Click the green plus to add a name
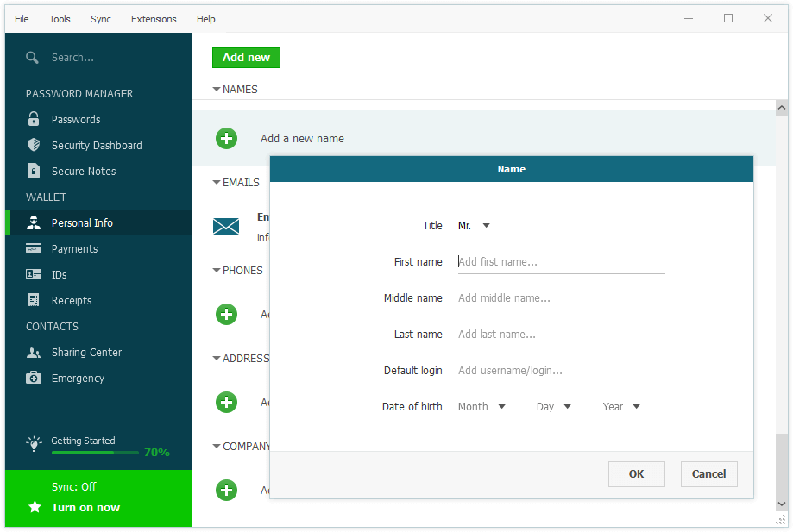The width and height of the screenshot is (793, 532). (226, 138)
